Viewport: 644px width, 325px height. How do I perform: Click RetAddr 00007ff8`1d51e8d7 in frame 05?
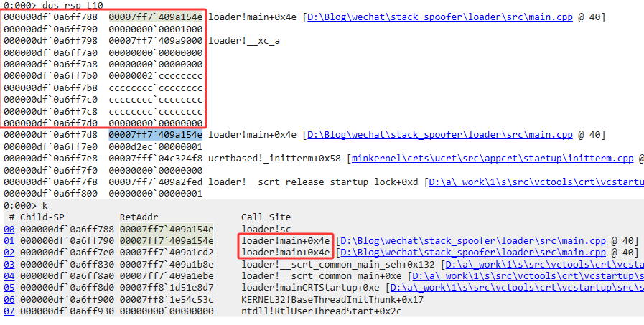[167, 288]
